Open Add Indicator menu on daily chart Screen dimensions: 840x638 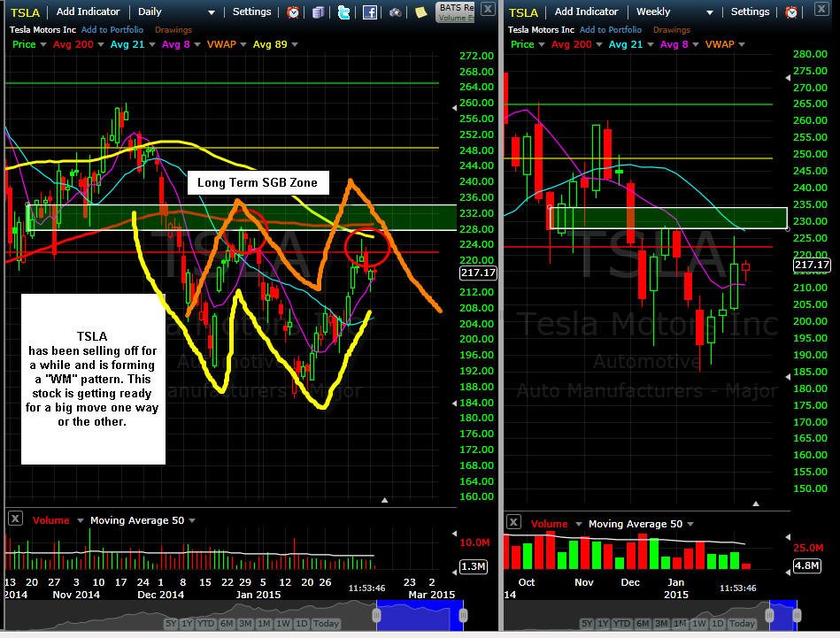[x=88, y=12]
